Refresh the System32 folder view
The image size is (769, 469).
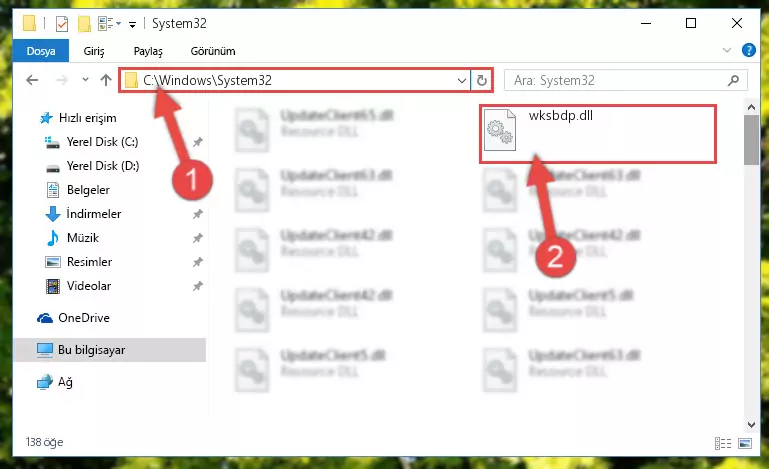[482, 80]
